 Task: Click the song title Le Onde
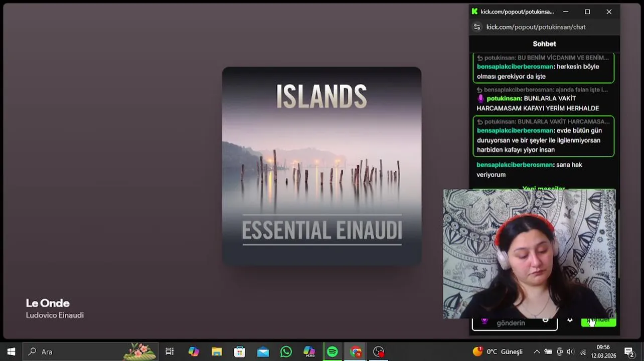48,303
